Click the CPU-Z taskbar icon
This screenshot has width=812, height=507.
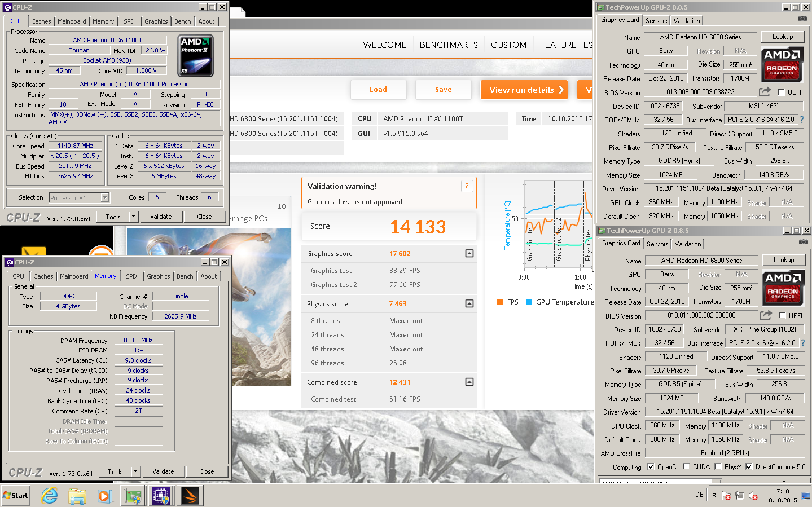[161, 496]
